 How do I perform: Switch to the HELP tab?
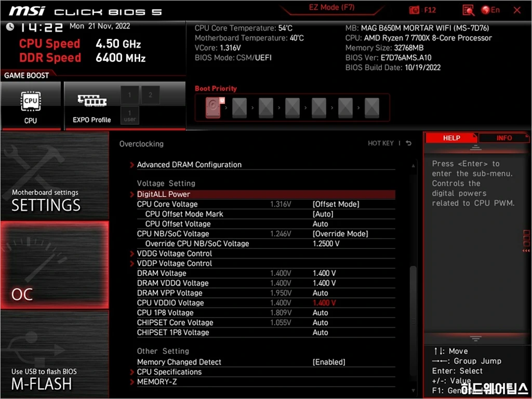(x=451, y=138)
